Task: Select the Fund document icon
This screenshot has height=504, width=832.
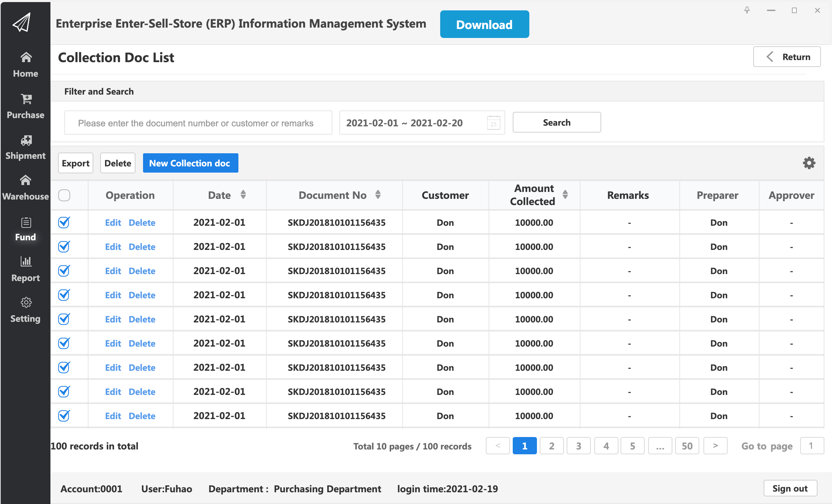Action: pyautogui.click(x=26, y=223)
